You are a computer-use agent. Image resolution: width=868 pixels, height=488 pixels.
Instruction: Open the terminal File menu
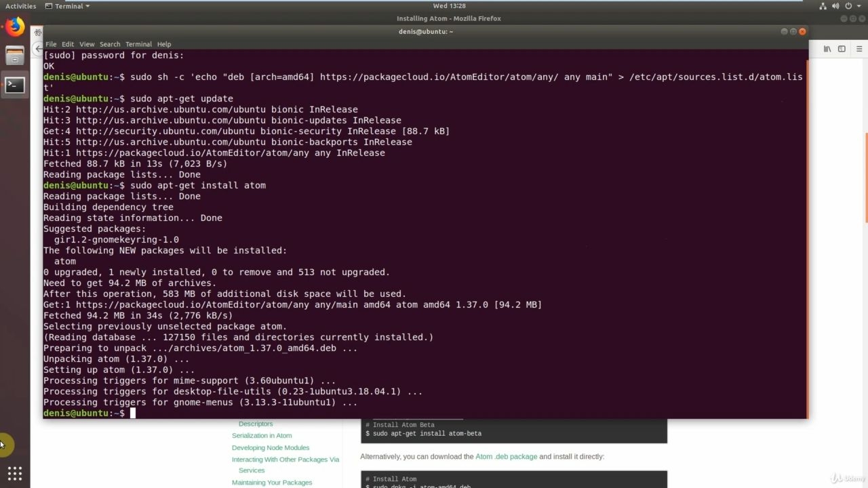click(x=51, y=44)
